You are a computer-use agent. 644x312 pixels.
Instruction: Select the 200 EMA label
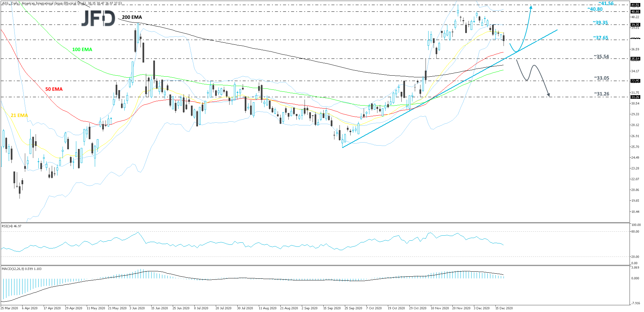tap(132, 17)
